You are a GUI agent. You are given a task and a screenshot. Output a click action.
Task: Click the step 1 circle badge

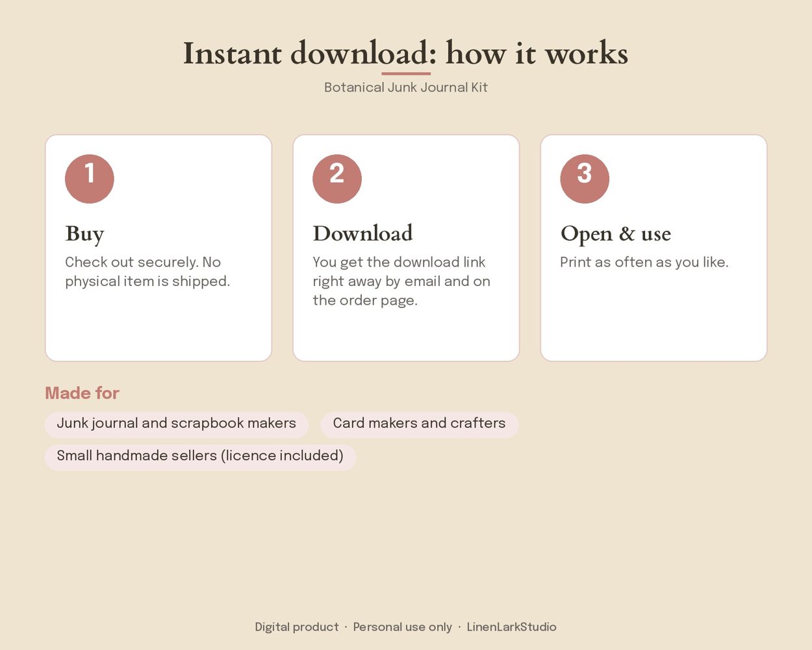coord(90,179)
